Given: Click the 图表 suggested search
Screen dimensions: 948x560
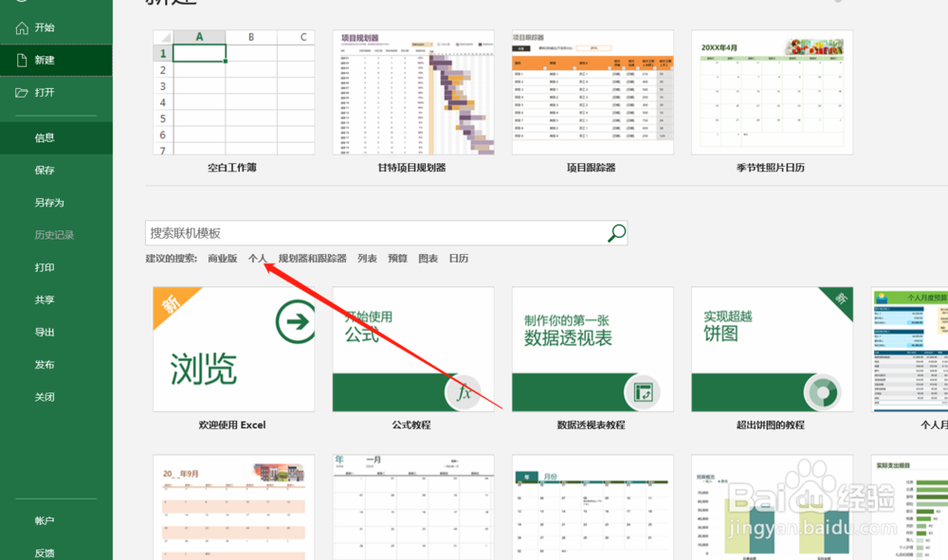Looking at the screenshot, I should [428, 259].
